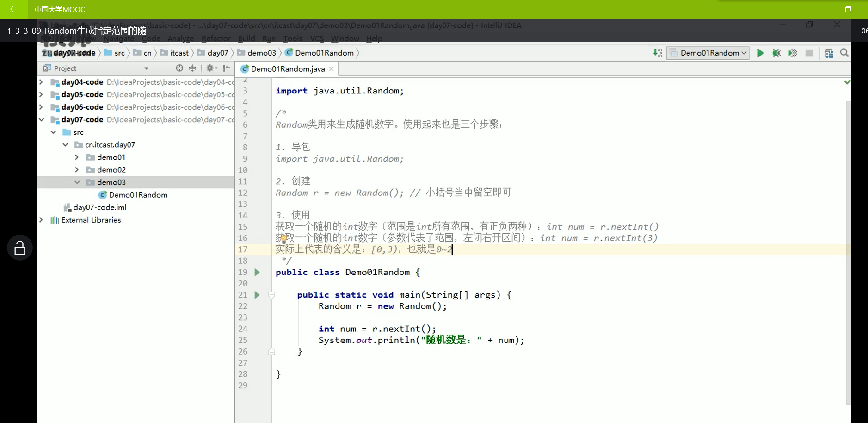The width and height of the screenshot is (868, 423).
Task: Collapse the cn.itcast.day07 package
Action: click(x=65, y=144)
